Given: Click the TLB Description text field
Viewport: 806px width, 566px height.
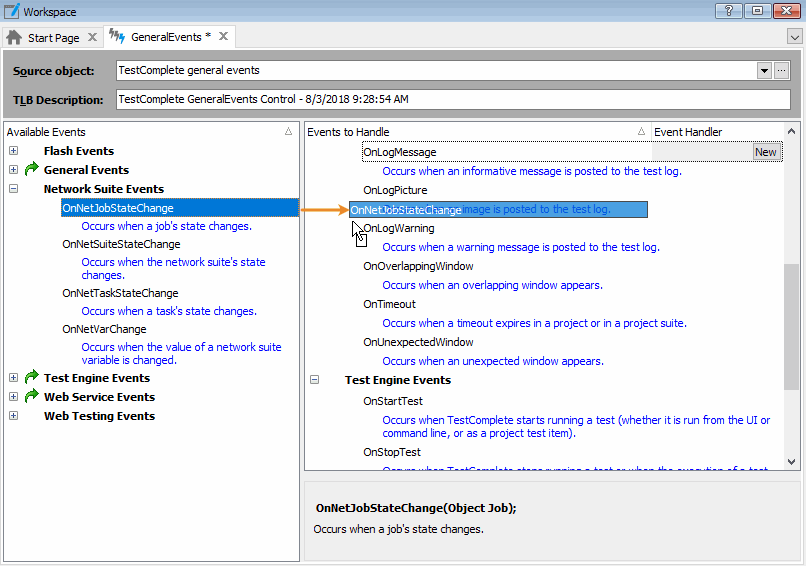Looking at the screenshot, I should coord(450,100).
